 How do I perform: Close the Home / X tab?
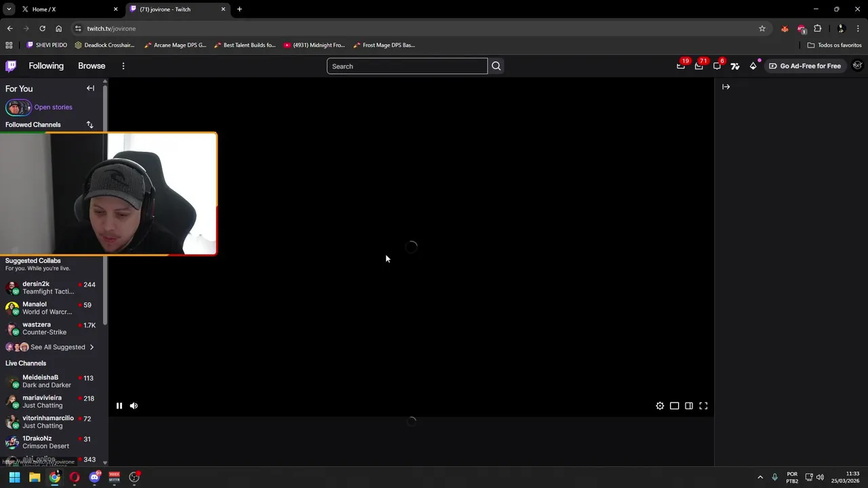(x=115, y=9)
